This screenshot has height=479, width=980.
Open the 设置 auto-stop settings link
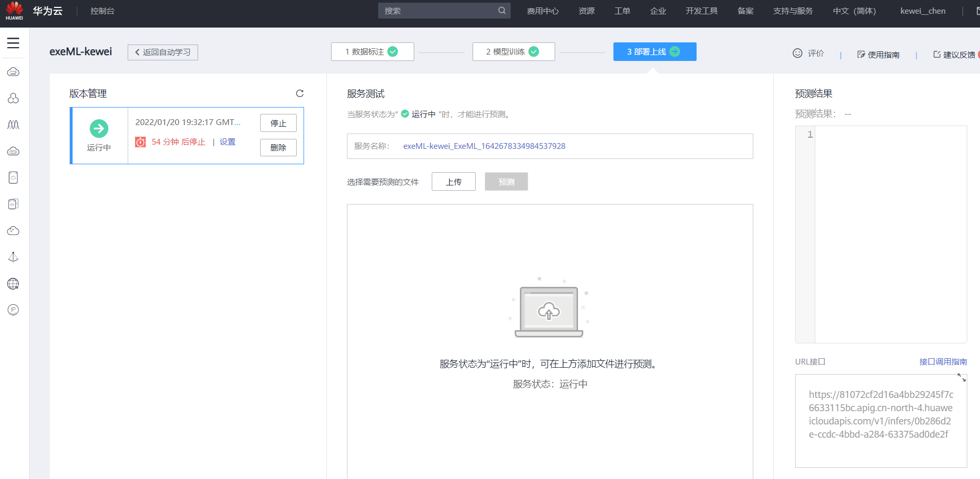point(228,142)
